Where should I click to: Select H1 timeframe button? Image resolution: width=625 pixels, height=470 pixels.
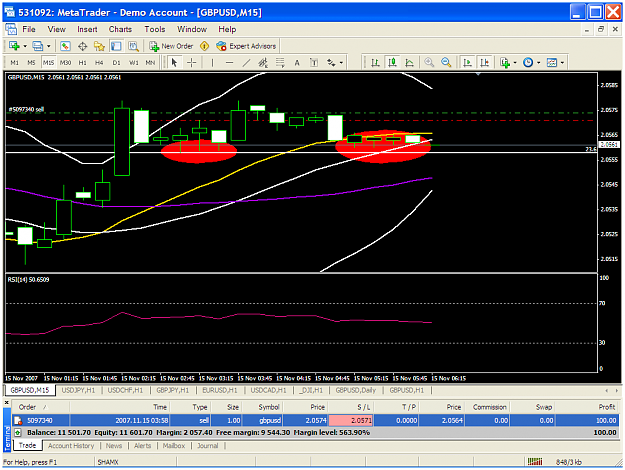(x=83, y=63)
